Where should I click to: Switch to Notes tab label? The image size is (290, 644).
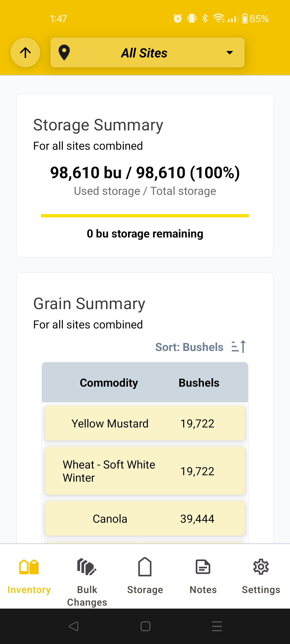pyautogui.click(x=203, y=590)
